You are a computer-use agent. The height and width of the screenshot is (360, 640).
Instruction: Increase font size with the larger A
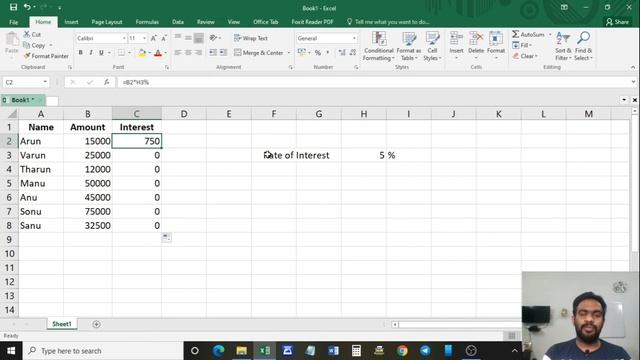[x=153, y=38]
